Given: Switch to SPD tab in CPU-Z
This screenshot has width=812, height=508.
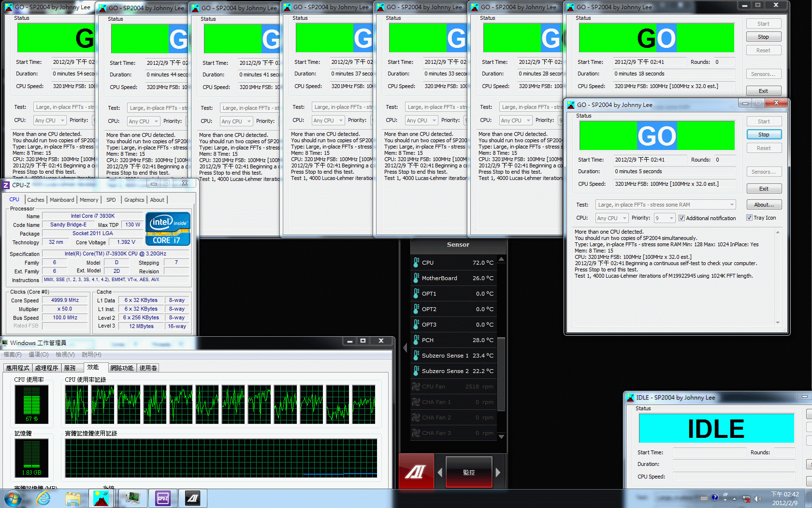Looking at the screenshot, I should (111, 200).
